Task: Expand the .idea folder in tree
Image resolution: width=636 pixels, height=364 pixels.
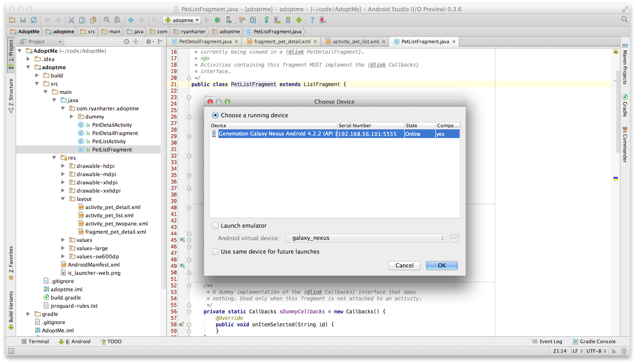Action: [28, 59]
